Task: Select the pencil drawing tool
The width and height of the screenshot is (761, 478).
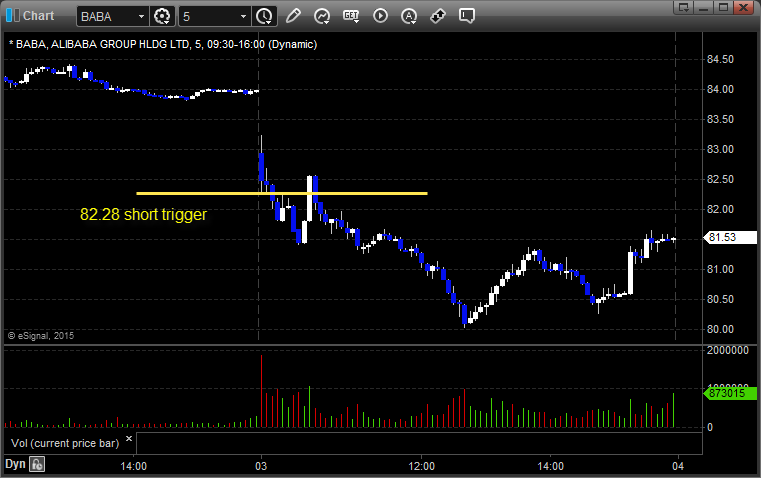Action: 293,16
